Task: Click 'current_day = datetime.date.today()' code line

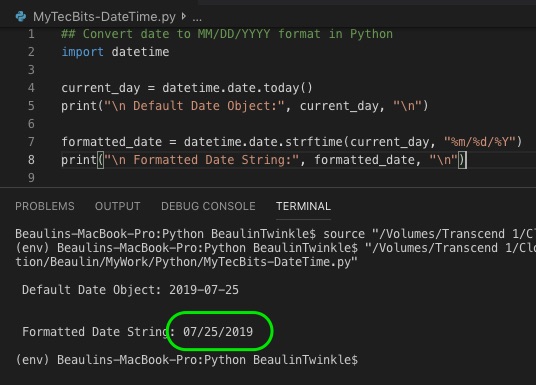Action: (187, 88)
